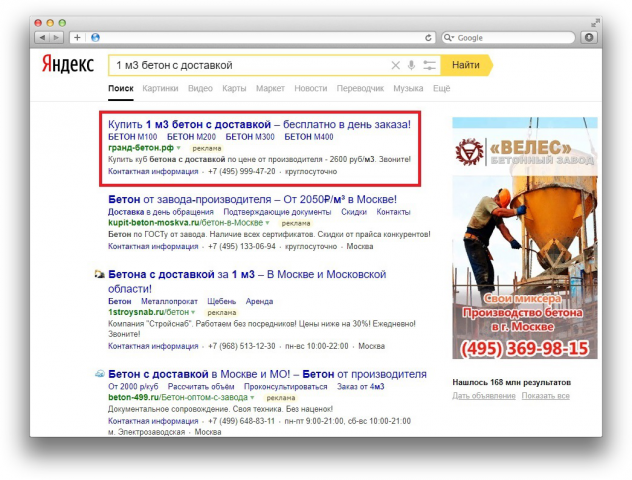This screenshot has width=632, height=480.
Task: Open the гранд-бетон.рф green URL
Action: tap(141, 148)
